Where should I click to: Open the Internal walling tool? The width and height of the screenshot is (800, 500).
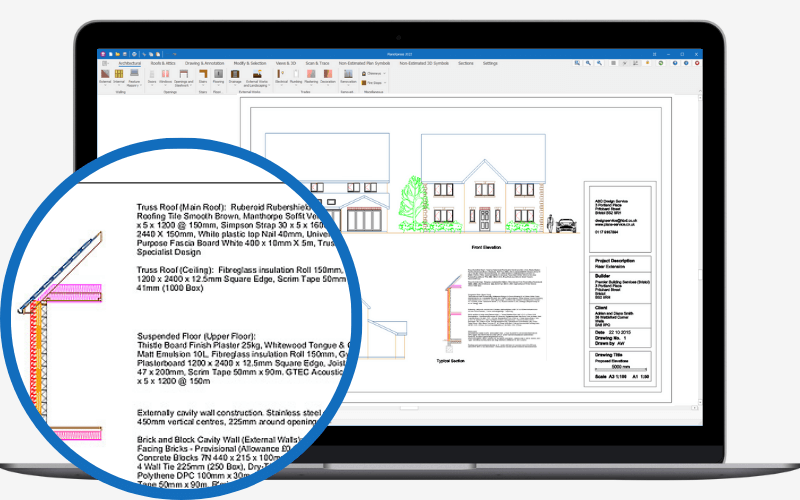(x=119, y=76)
